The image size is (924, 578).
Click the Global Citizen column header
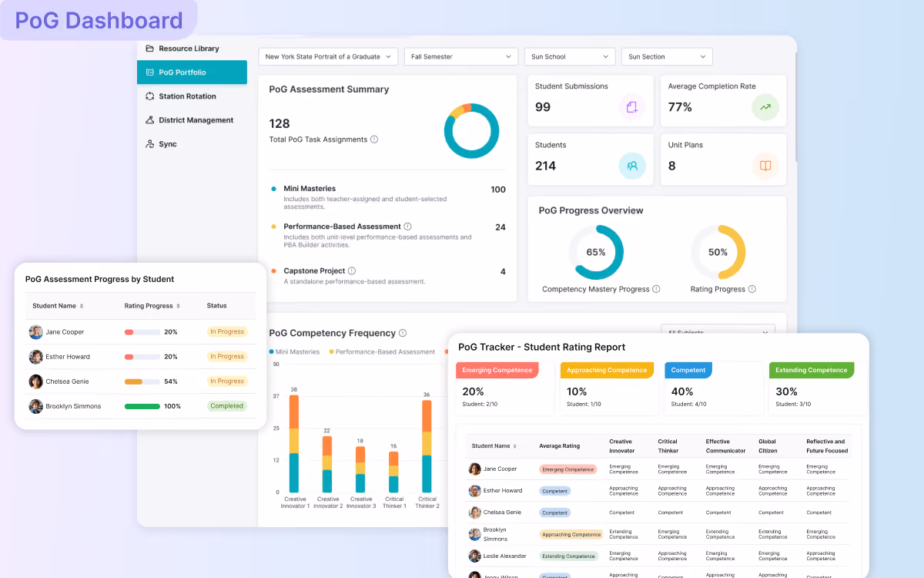(x=768, y=446)
